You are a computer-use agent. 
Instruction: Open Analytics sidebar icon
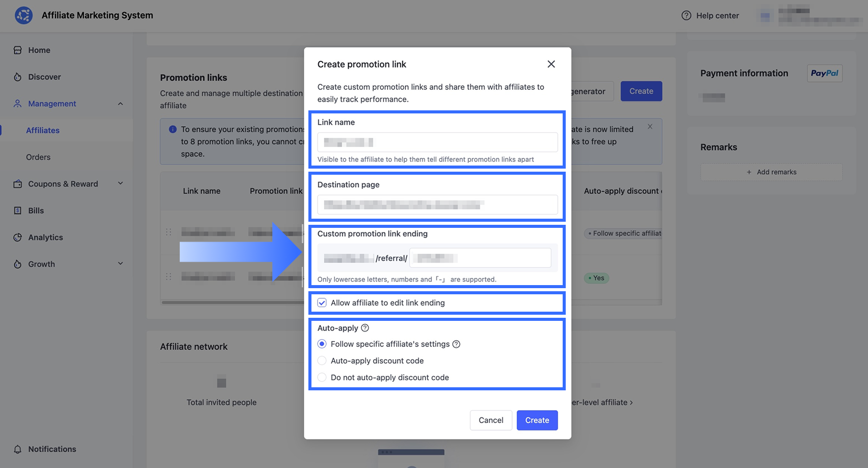[17, 237]
